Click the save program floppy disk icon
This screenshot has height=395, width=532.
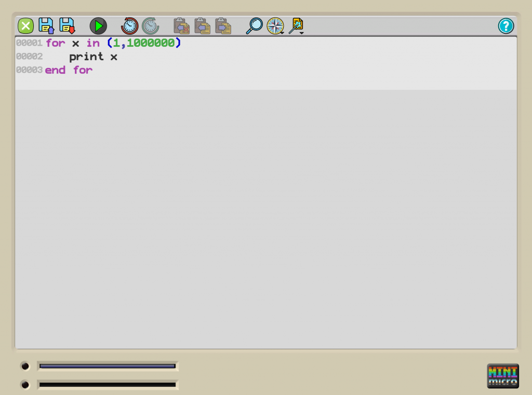(46, 26)
